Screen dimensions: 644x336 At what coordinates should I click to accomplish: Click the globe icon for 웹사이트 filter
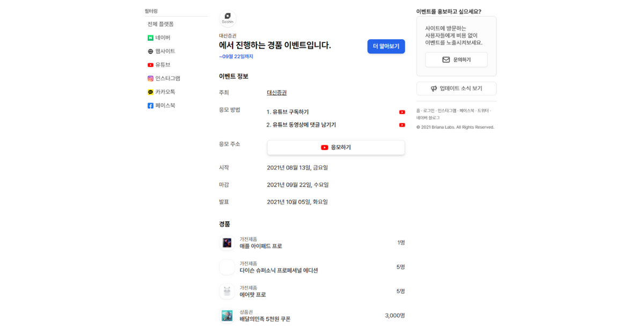pos(151,51)
